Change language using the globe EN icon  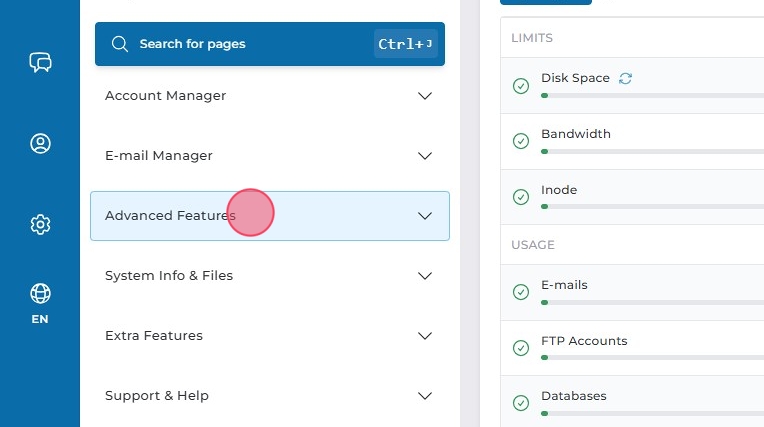(x=40, y=302)
